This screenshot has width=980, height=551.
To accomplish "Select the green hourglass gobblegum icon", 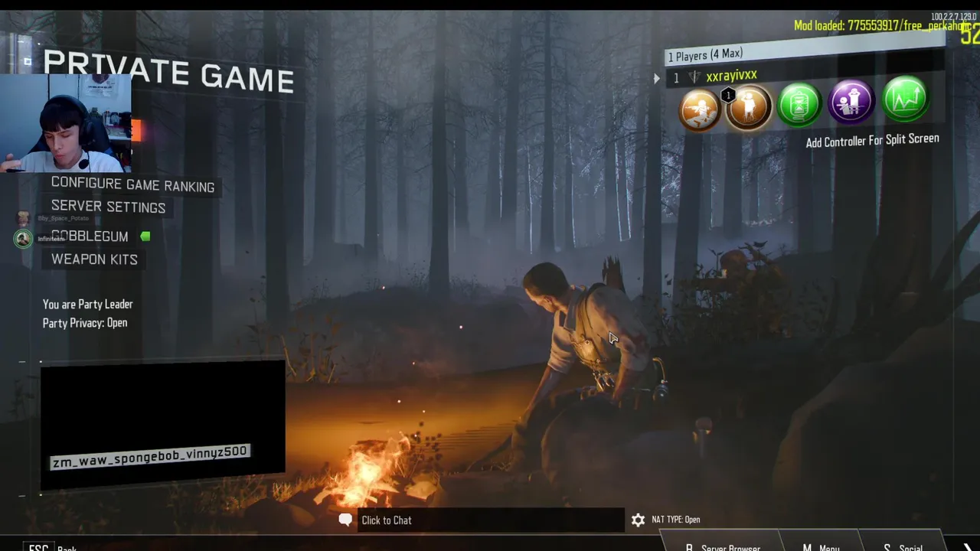I will pos(799,104).
